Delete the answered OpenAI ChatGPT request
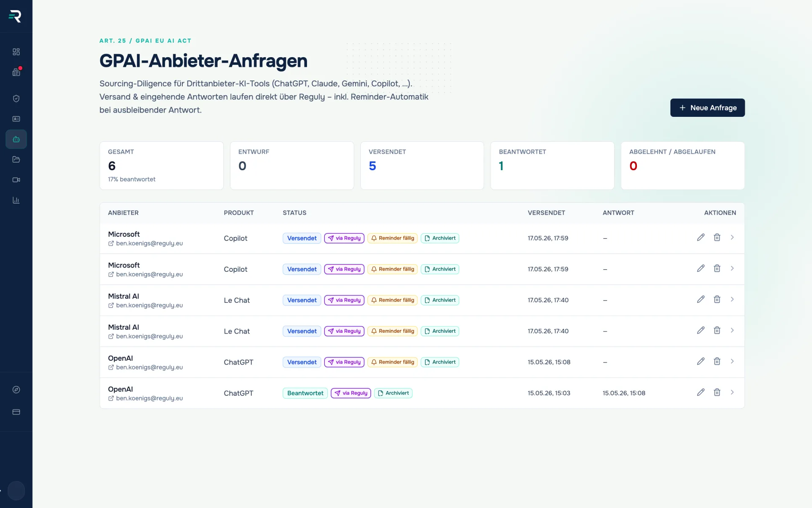812x508 pixels. [x=717, y=392]
